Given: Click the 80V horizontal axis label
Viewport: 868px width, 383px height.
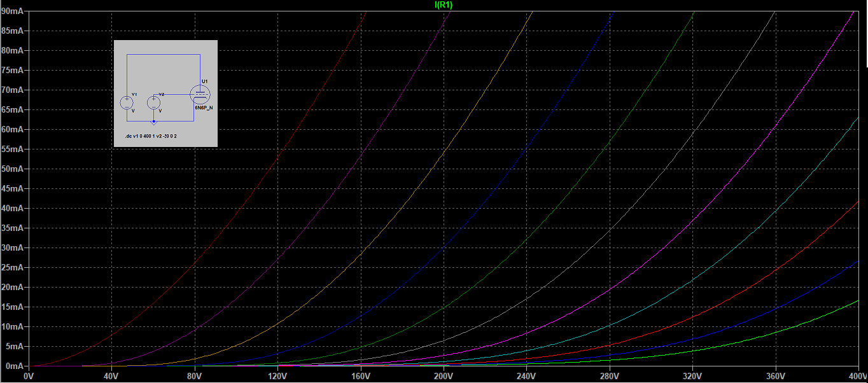Looking at the screenshot, I should click(195, 377).
